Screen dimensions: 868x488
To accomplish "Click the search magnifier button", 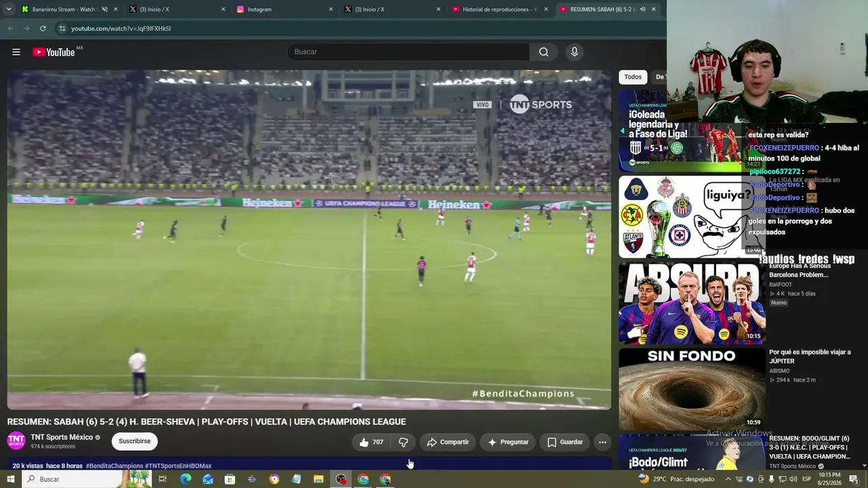I will 544,52.
